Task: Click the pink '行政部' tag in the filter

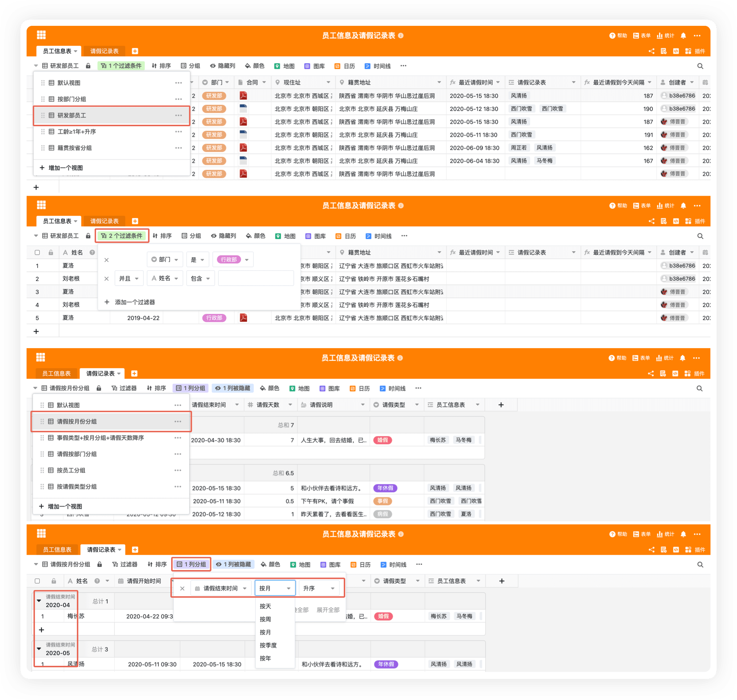Action: [x=229, y=260]
